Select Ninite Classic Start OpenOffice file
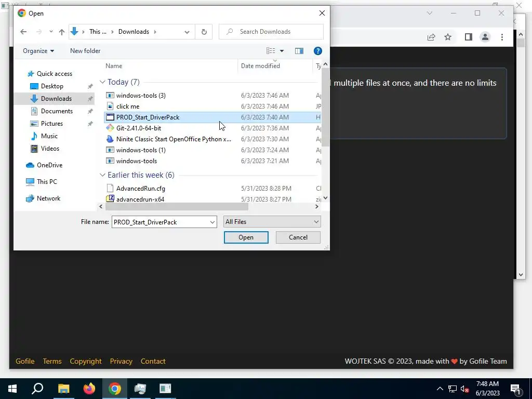 [174, 139]
